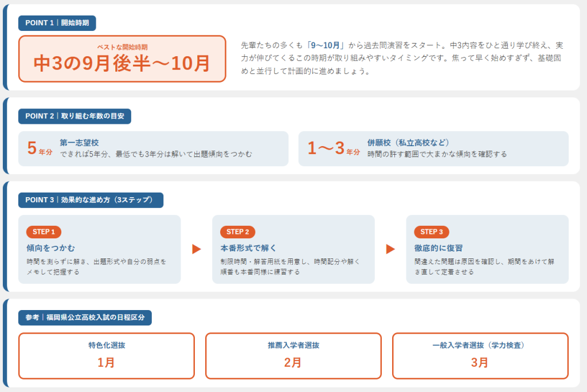Image resolution: width=587 pixels, height=392 pixels.
Task: Click the 5年分 figure
Action: (x=40, y=148)
